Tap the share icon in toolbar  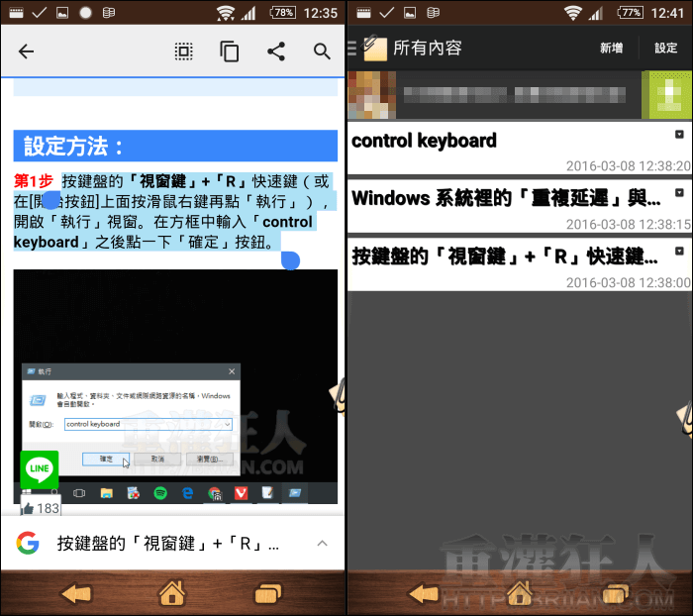coord(276,51)
